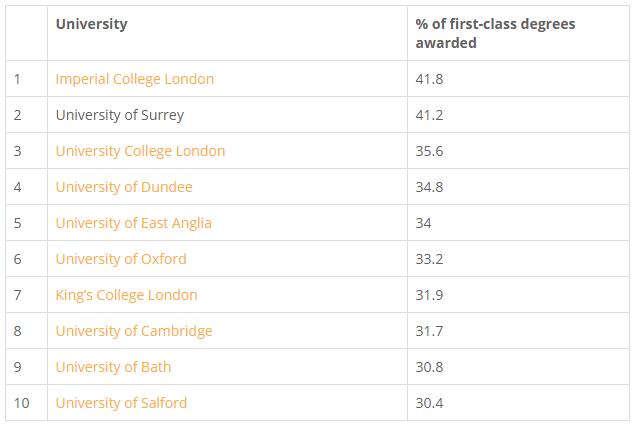Open the University of East Anglia link
The image size is (634, 424).
point(133,223)
